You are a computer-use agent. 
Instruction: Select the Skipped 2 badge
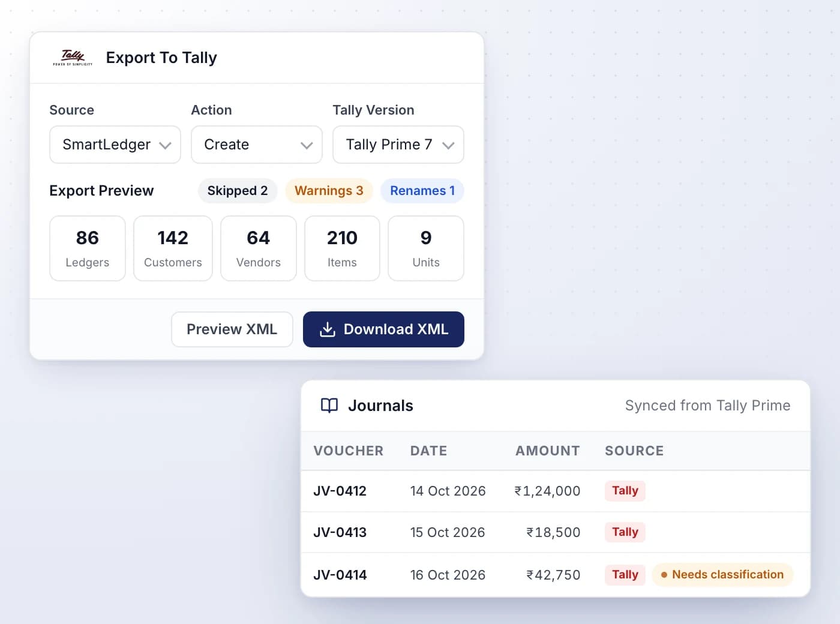(238, 191)
